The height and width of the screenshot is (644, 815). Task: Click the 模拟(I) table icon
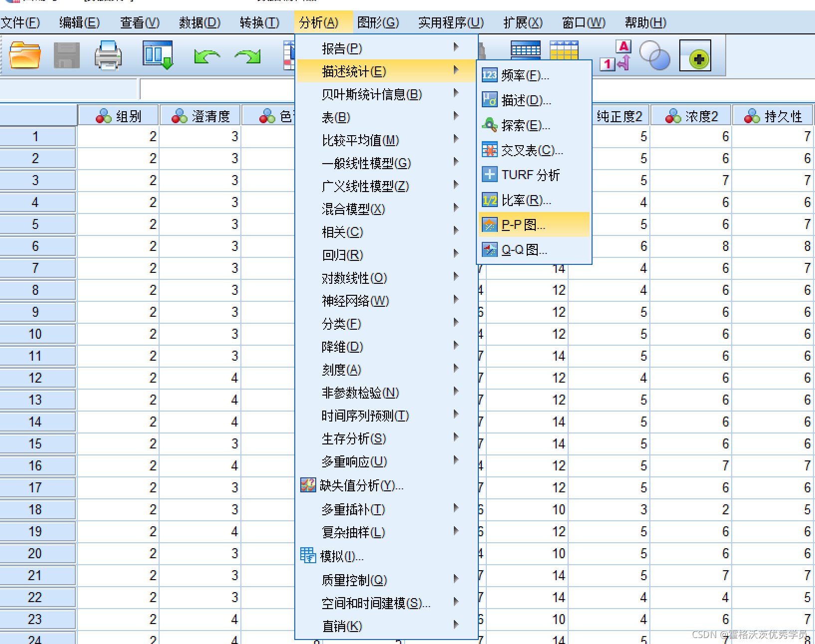(x=308, y=555)
